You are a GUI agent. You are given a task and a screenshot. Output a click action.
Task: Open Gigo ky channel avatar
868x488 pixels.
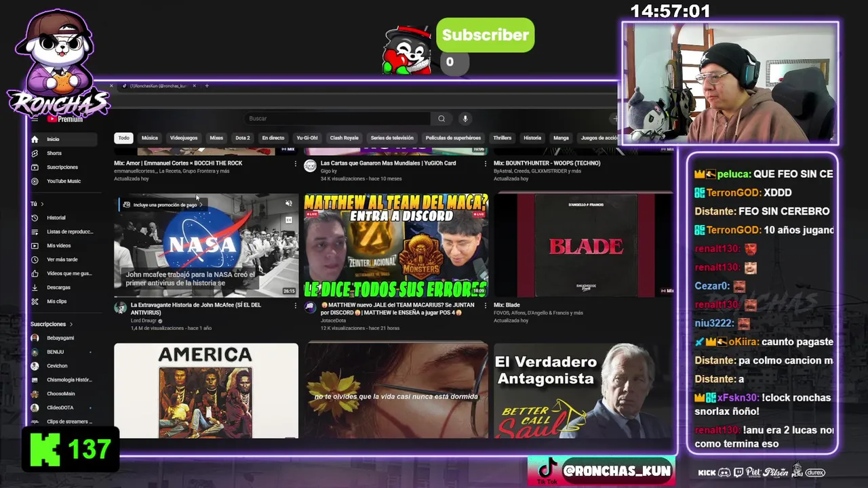310,166
